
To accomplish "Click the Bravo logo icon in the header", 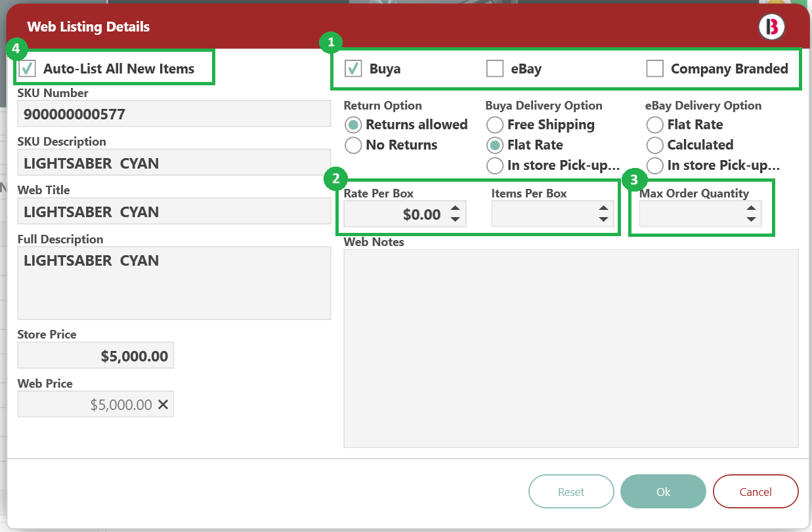I will (772, 26).
